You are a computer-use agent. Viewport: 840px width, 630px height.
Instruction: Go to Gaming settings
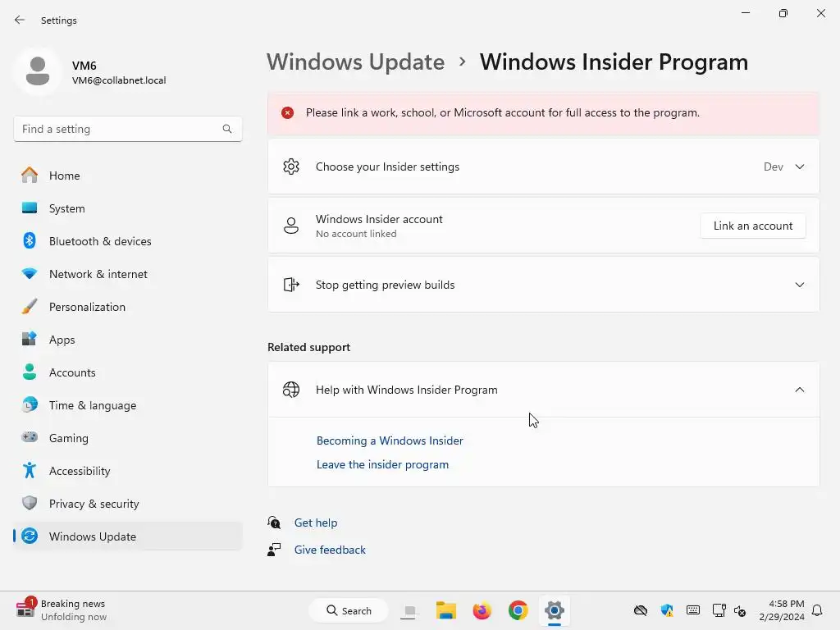click(127, 438)
